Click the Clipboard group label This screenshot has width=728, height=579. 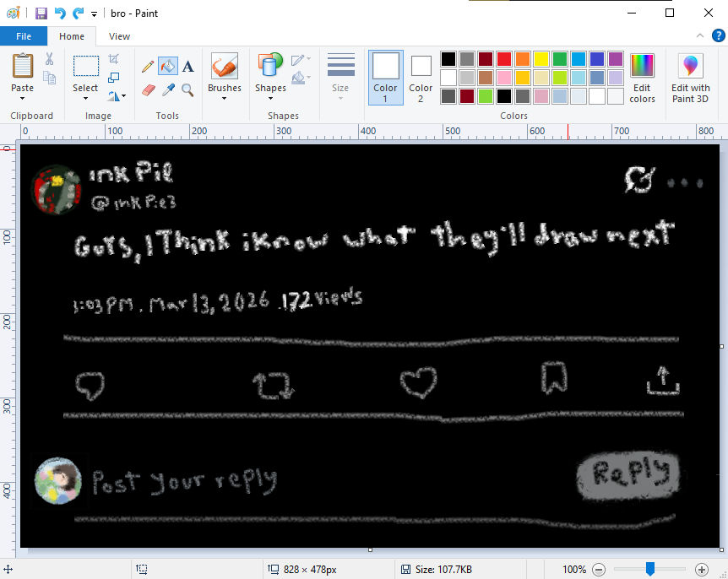31,116
